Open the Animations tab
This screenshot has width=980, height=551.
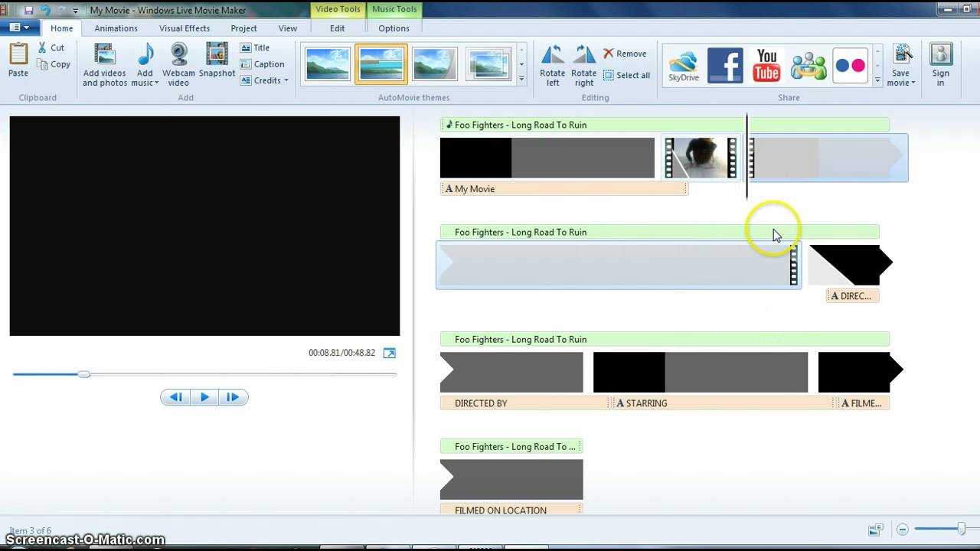[116, 28]
